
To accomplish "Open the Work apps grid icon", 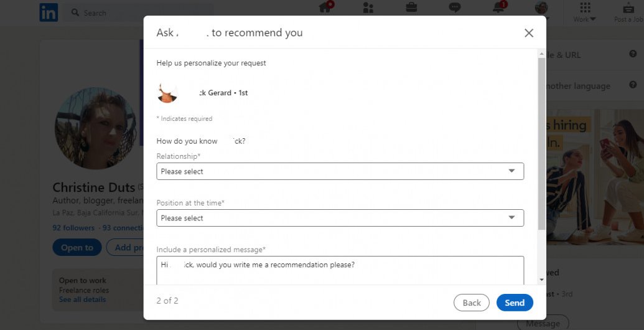I will tap(585, 7).
